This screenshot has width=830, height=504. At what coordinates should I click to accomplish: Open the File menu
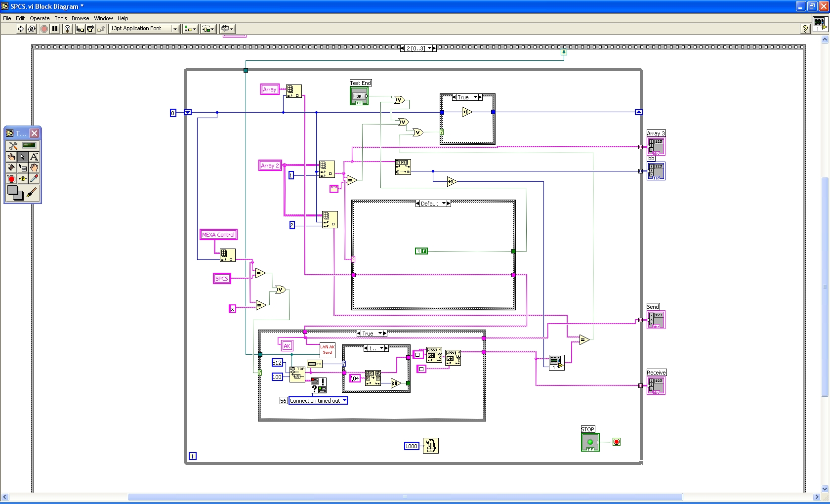tap(7, 18)
